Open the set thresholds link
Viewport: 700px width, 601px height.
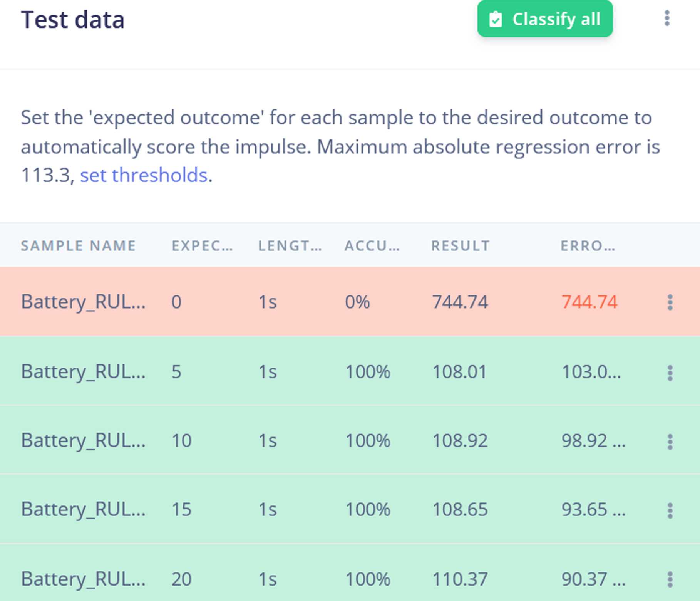(144, 175)
